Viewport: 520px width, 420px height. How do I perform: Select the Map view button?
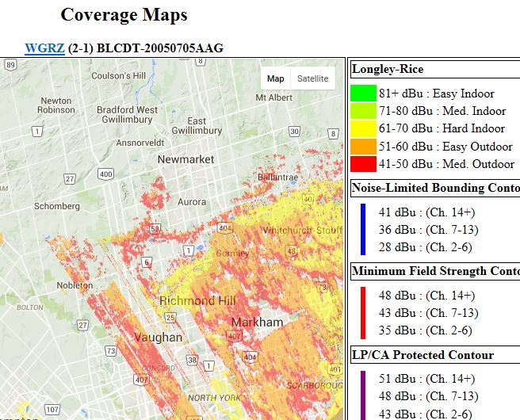tap(275, 78)
